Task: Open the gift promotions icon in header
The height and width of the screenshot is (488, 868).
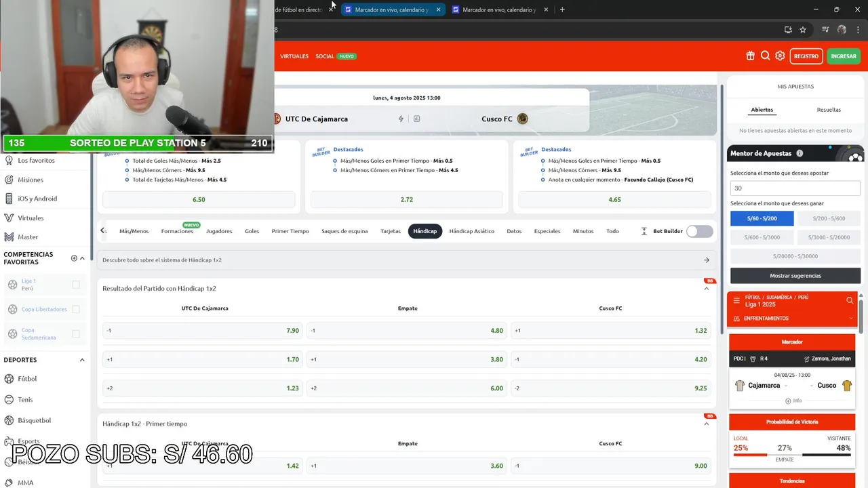Action: pos(750,56)
